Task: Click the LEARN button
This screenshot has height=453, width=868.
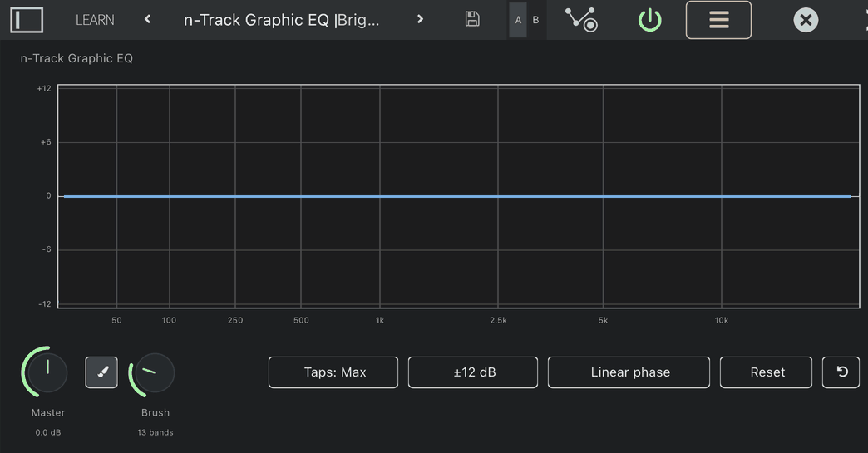Action: [95, 20]
